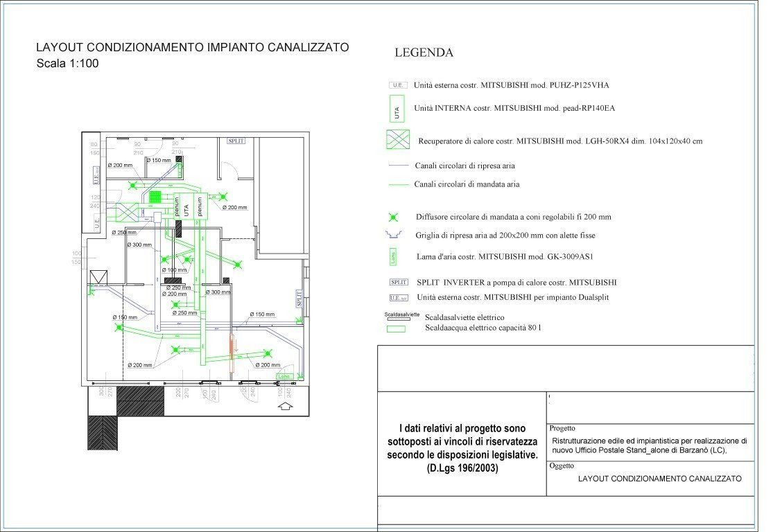This screenshot has height=532, width=773.
Task: Click the SPLIT box symbol in the legend
Action: tap(399, 282)
